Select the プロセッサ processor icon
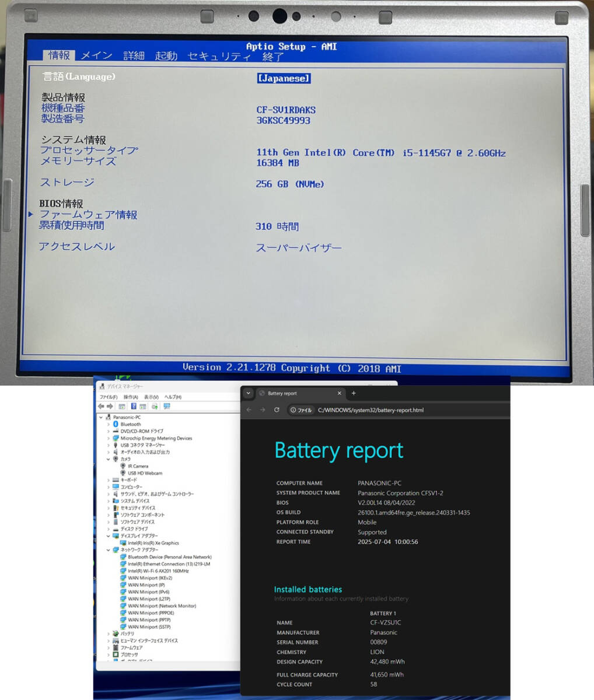The height and width of the screenshot is (700, 594). (116, 654)
